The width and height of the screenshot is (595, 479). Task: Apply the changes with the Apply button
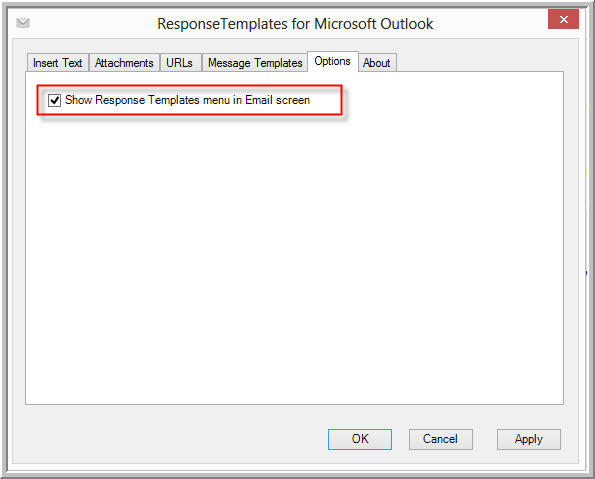[529, 439]
